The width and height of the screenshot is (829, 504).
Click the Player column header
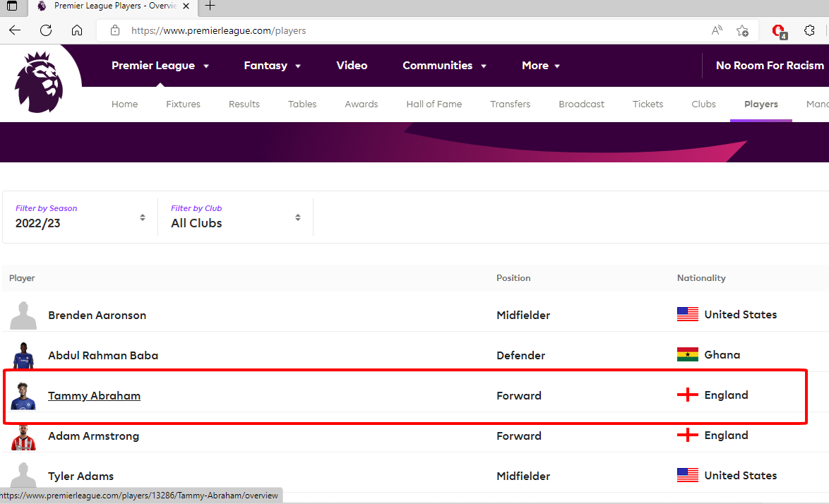(22, 278)
